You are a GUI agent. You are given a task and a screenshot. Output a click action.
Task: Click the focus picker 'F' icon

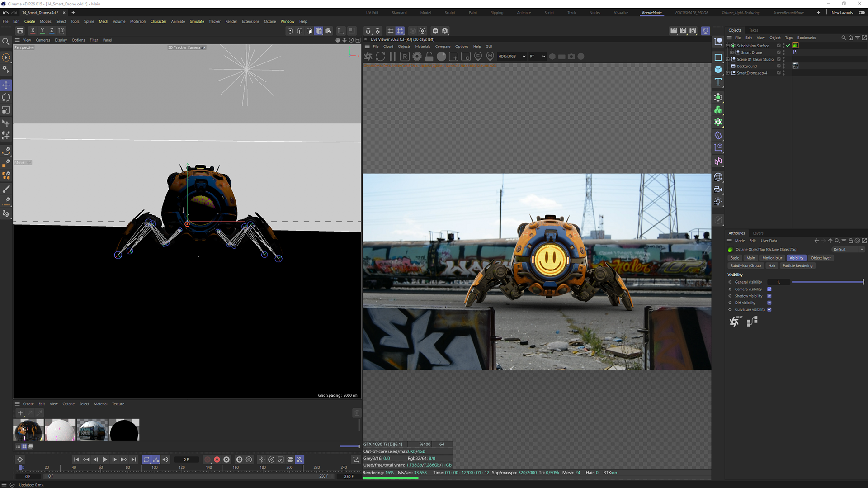point(478,57)
